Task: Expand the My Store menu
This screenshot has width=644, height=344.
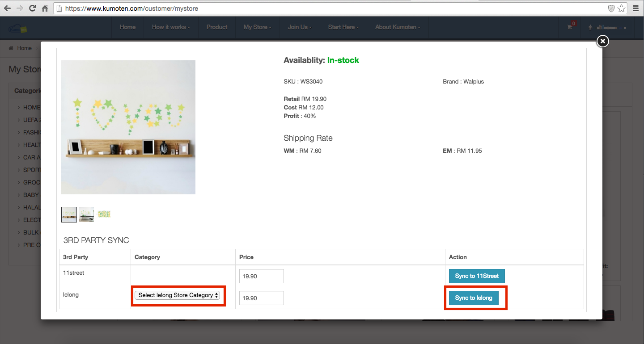Action: tap(258, 27)
